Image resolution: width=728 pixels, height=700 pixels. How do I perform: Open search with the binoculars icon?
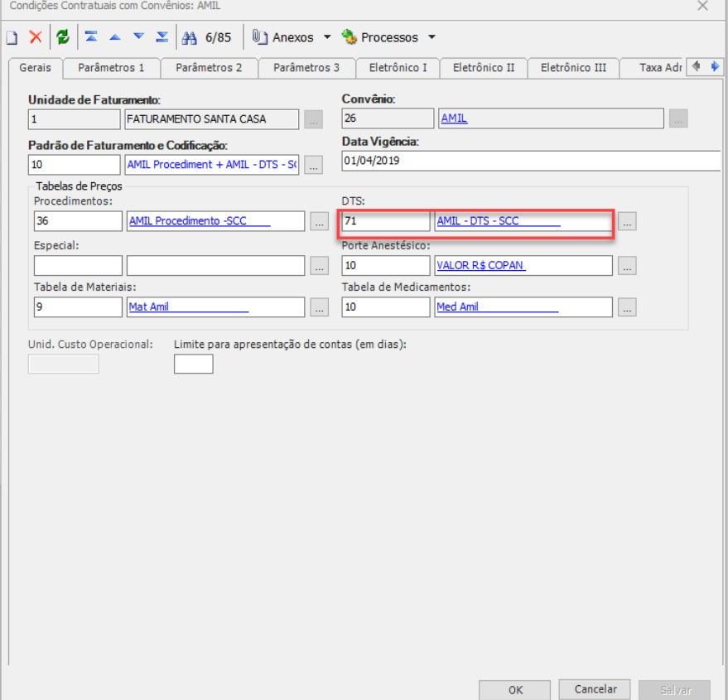(189, 37)
